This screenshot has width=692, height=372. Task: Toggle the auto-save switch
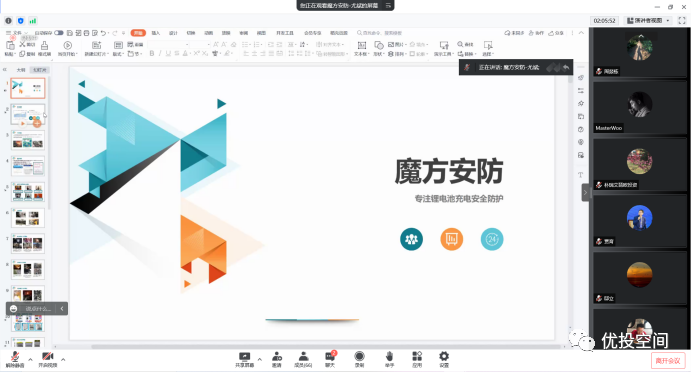[x=59, y=33]
